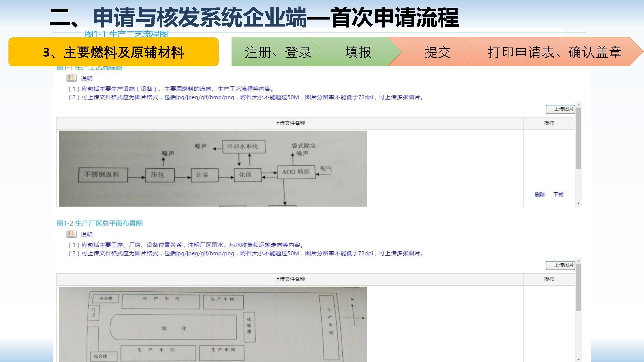Select the 提交 step arrow

(x=437, y=52)
